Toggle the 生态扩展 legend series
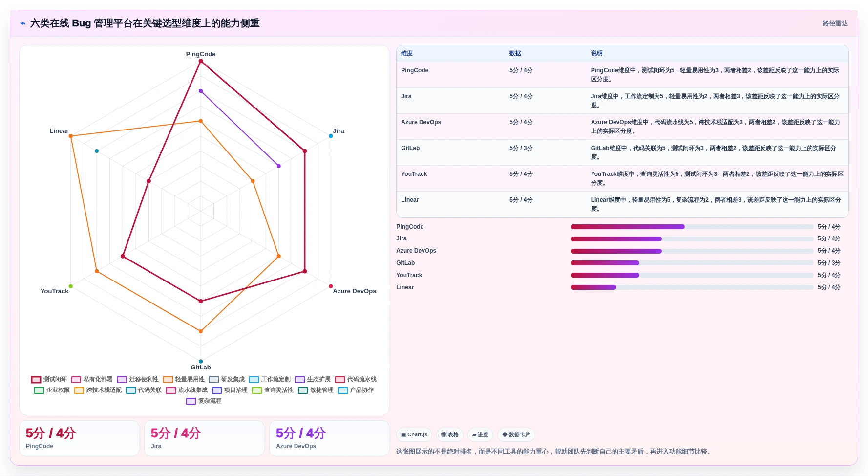868x476 pixels. (x=313, y=379)
